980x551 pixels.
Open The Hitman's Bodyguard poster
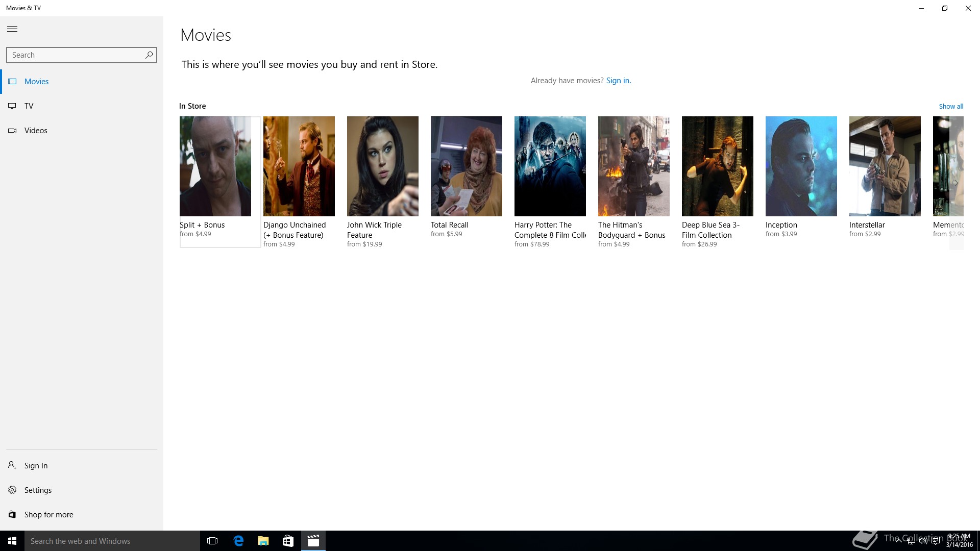(634, 166)
